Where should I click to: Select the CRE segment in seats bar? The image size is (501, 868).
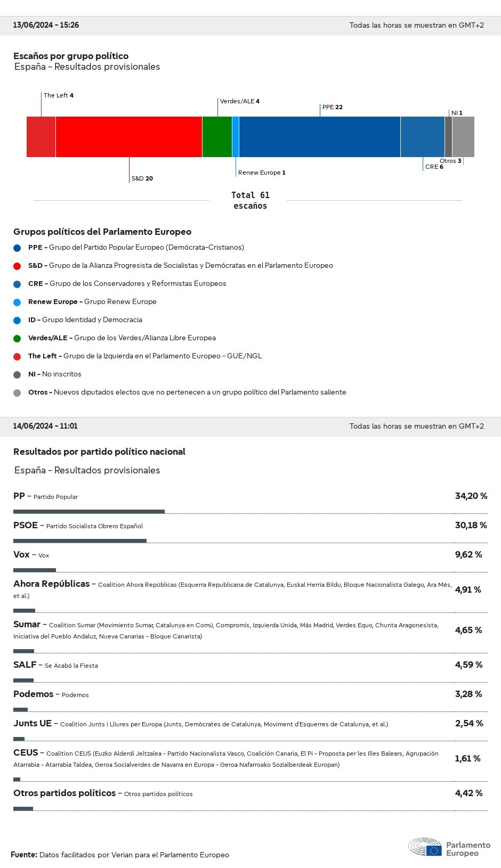click(422, 137)
